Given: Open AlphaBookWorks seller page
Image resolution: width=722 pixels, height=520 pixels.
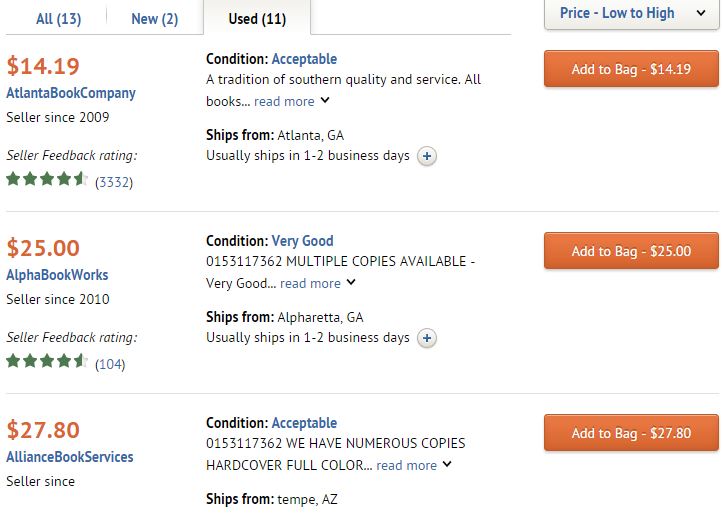Looking at the screenshot, I should click(58, 275).
